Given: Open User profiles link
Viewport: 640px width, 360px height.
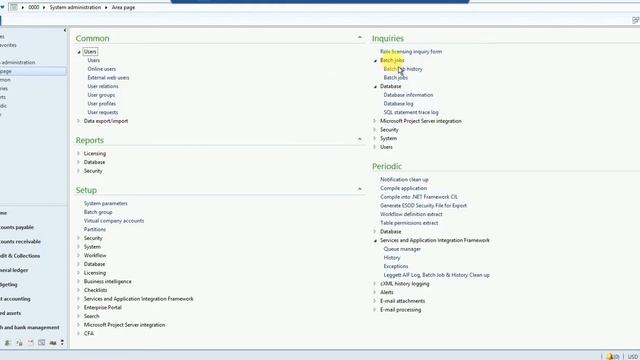Looking at the screenshot, I should (x=102, y=104).
